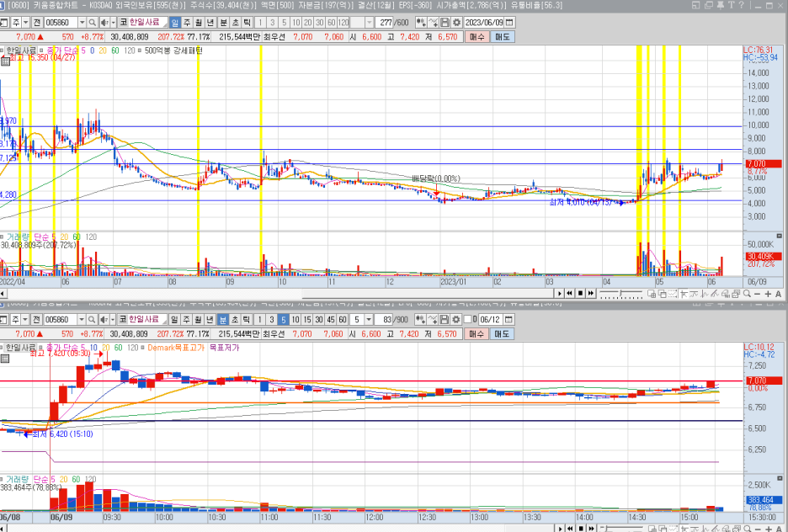Switch lower chart to 틱 (tick) period tab

coord(246,320)
